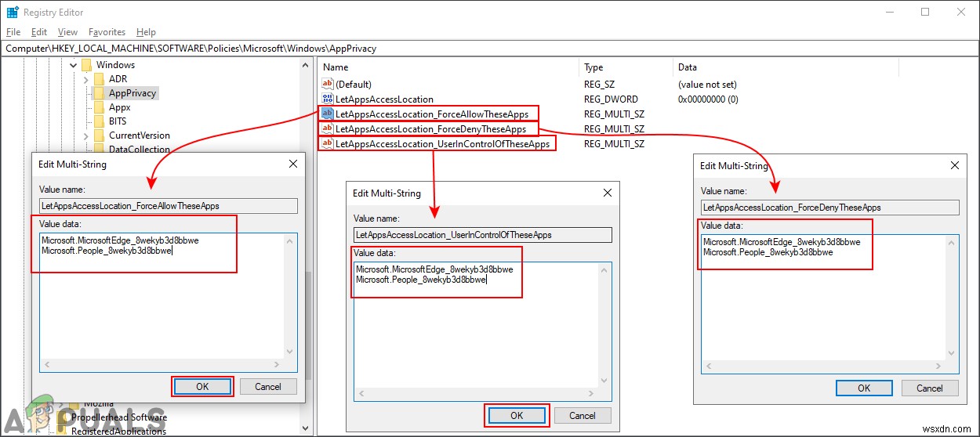
Task: Select the ForceAllowTheseApps value icon
Action: pos(328,114)
